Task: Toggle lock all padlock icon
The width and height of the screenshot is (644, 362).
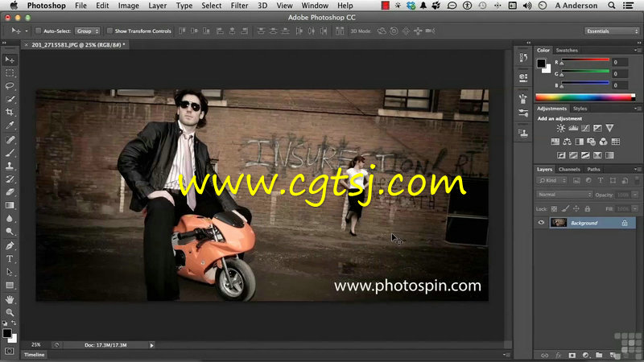Action: tap(588, 209)
